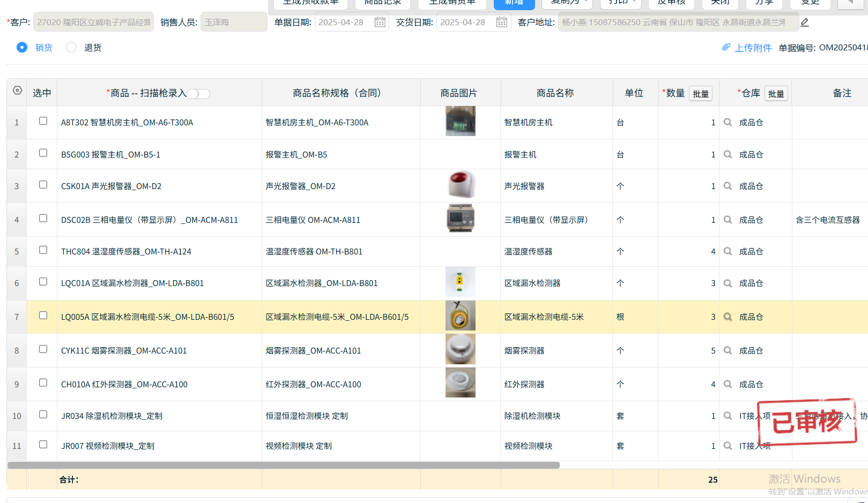Open calendar picker for 交货日期
This screenshot has height=503, width=868.
coord(502,22)
